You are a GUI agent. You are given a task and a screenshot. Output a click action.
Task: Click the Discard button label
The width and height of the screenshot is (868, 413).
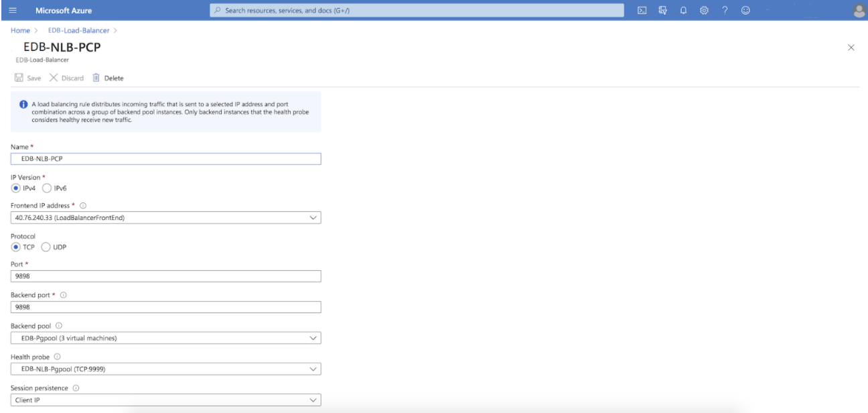click(x=72, y=78)
